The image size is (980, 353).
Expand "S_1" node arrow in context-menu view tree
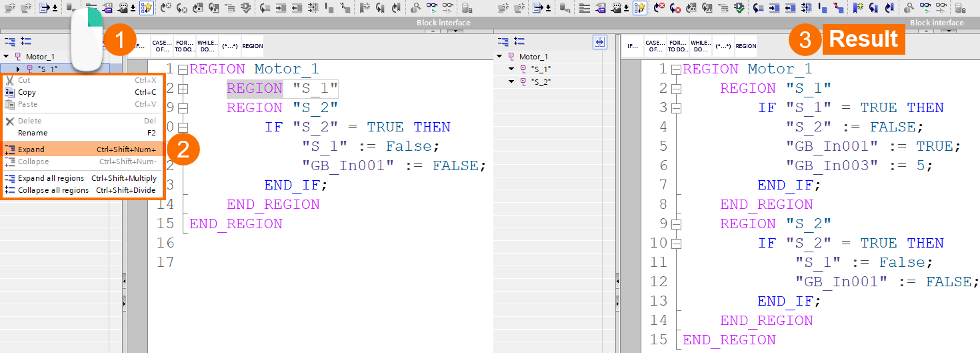pos(19,69)
